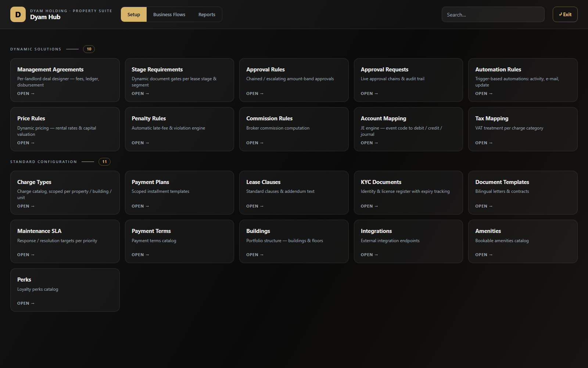Select the Perks card title
The width and height of the screenshot is (588, 368).
click(x=24, y=280)
